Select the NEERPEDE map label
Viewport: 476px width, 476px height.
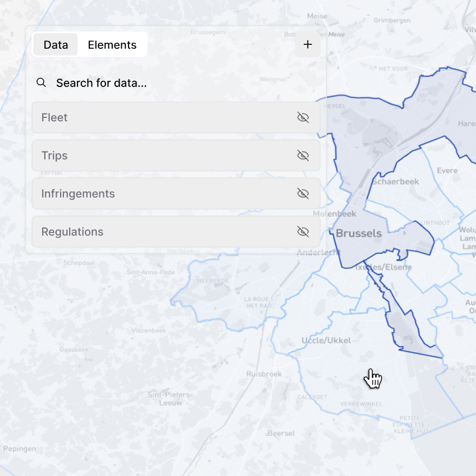click(x=213, y=281)
